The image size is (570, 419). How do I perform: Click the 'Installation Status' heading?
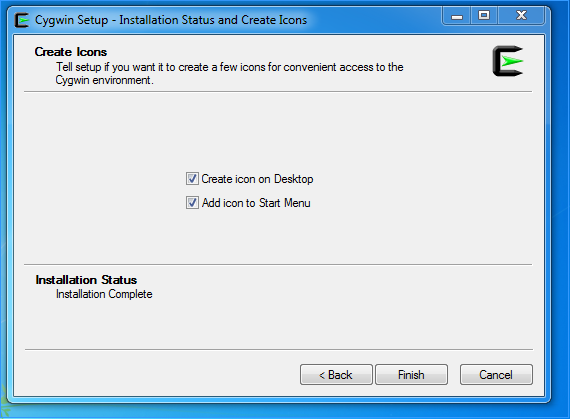click(x=86, y=280)
